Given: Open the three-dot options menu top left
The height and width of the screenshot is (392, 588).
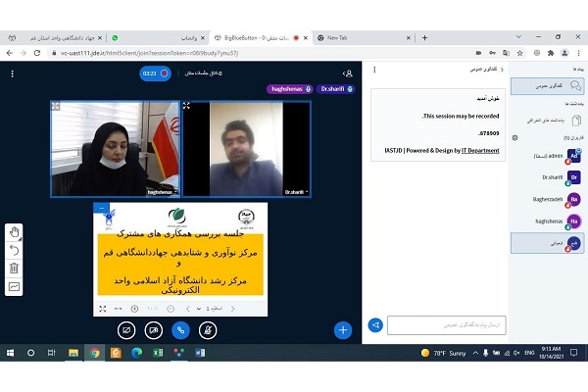Looking at the screenshot, I should click(x=12, y=73).
